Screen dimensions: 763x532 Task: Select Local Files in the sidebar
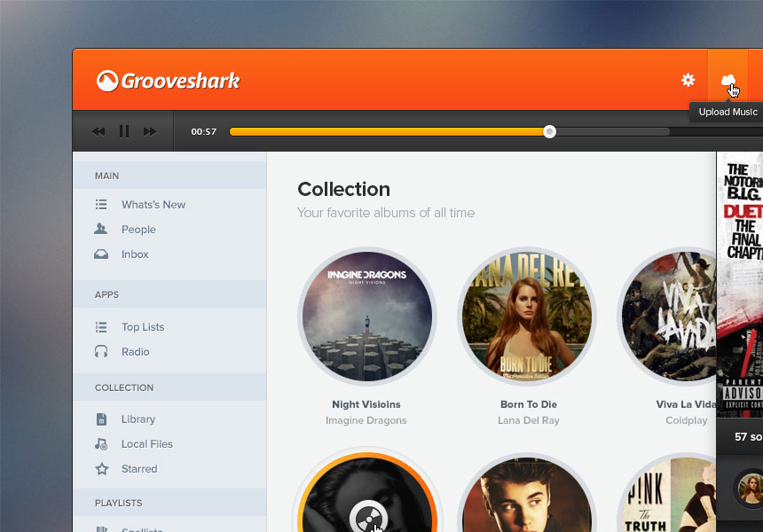tap(146, 444)
